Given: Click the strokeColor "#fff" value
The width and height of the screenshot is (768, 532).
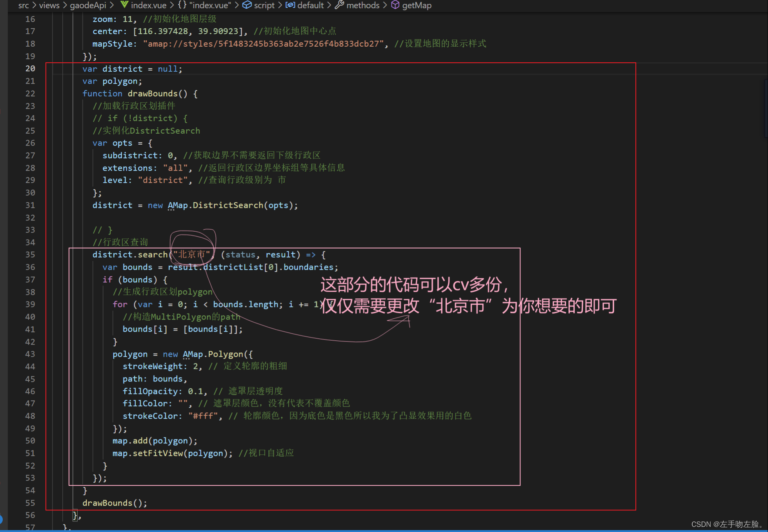Looking at the screenshot, I should coord(203,416).
